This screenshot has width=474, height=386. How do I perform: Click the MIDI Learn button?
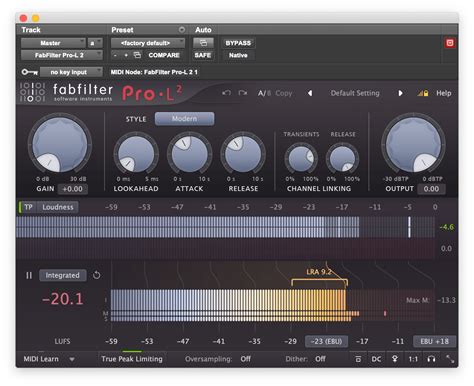pyautogui.click(x=41, y=359)
